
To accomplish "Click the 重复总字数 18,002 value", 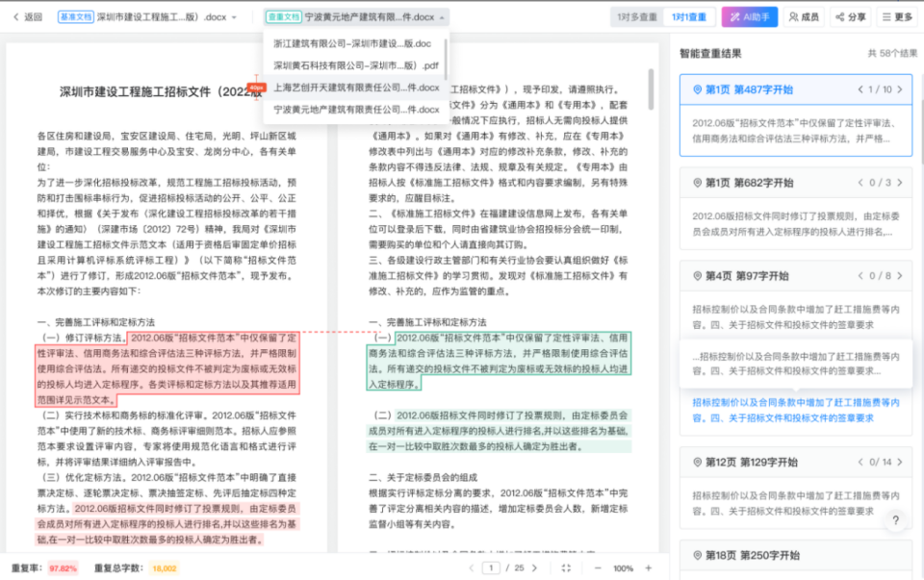I will (x=165, y=568).
